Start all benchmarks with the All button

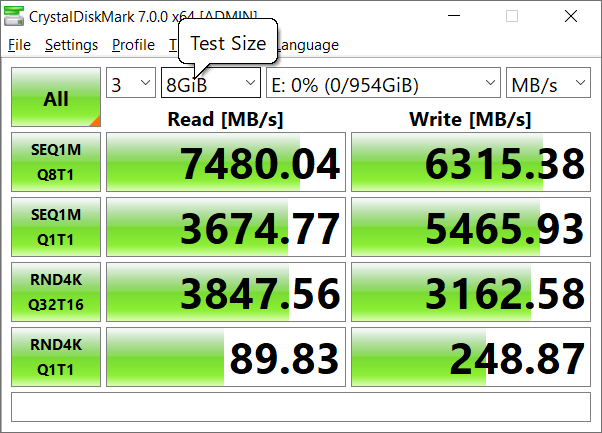[56, 97]
